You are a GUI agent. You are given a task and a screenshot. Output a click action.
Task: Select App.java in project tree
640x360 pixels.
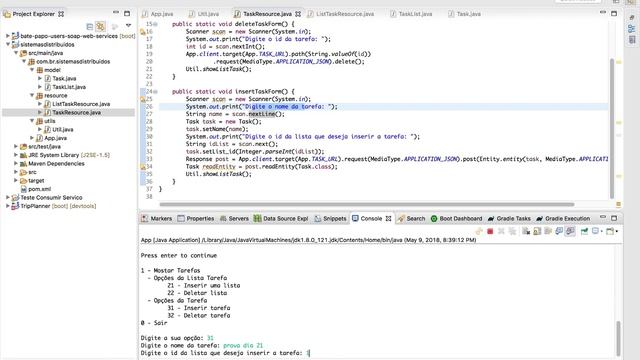(56, 138)
